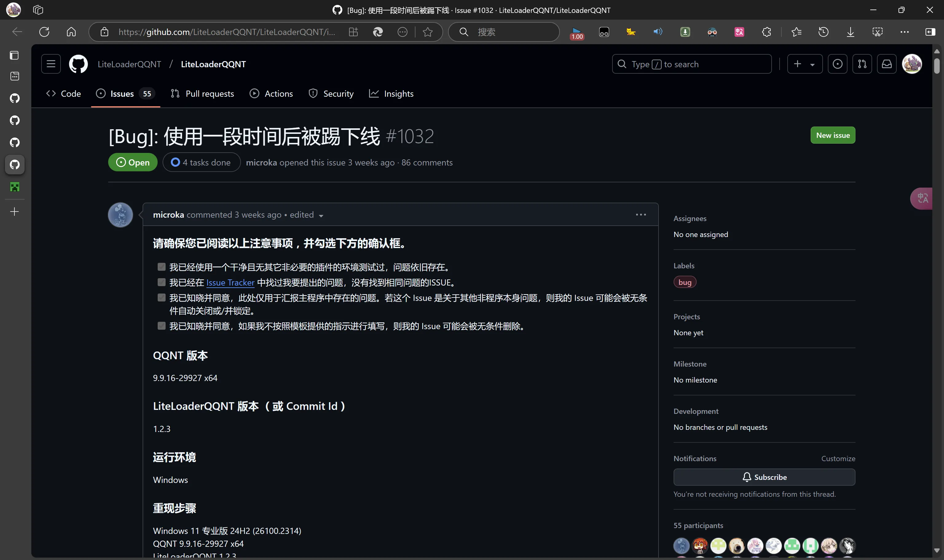Open the browser extensions puzzle icon
This screenshot has height=560, width=944.
click(766, 32)
